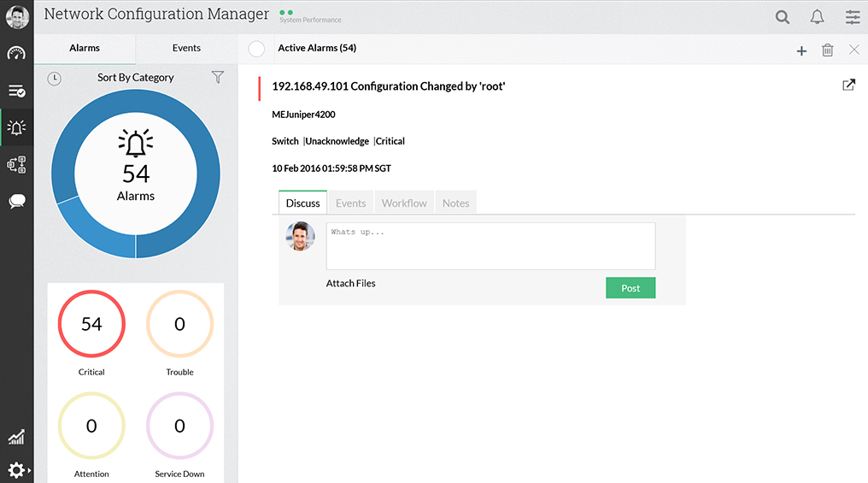
Task: Switch to the Events tab in left panel
Action: [x=186, y=48]
